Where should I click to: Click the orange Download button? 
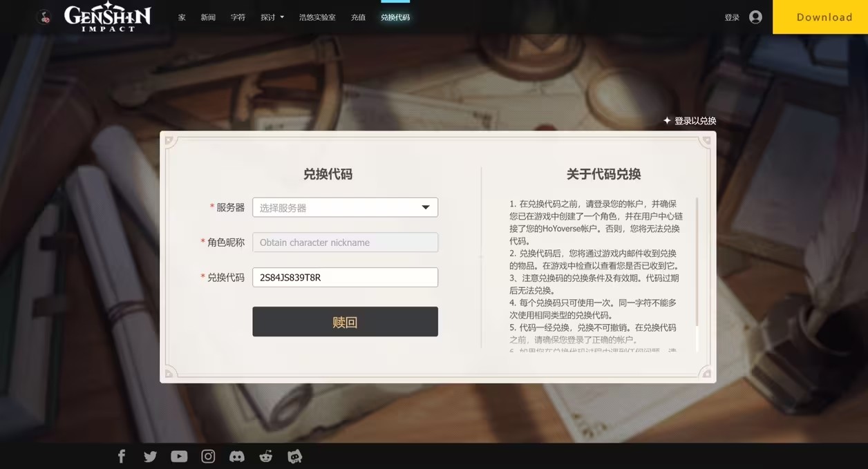point(824,17)
